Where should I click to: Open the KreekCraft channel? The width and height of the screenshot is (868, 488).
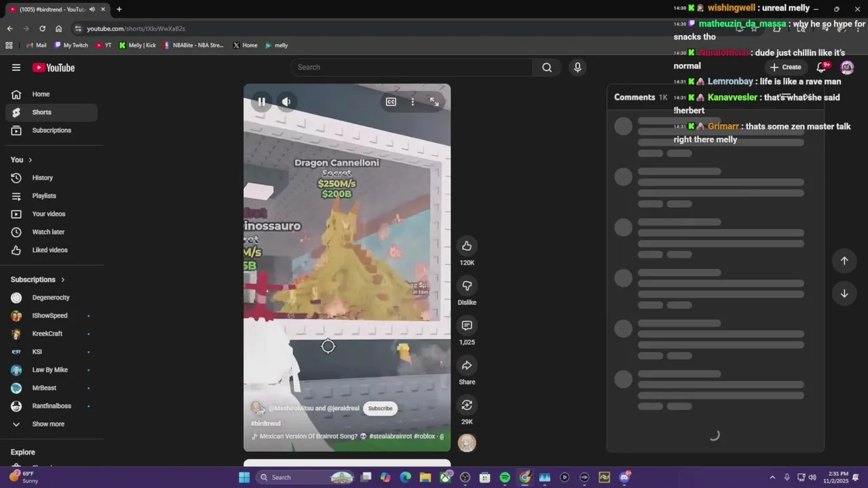pos(52,333)
